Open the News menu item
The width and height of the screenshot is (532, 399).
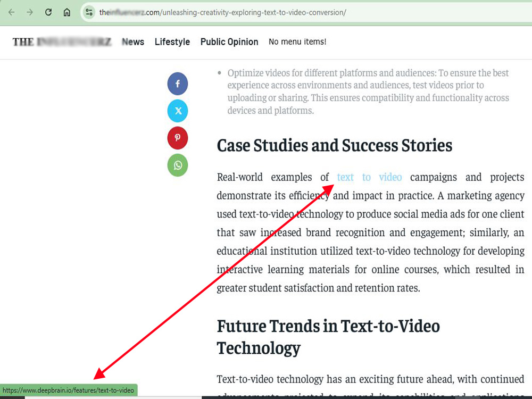pyautogui.click(x=133, y=41)
